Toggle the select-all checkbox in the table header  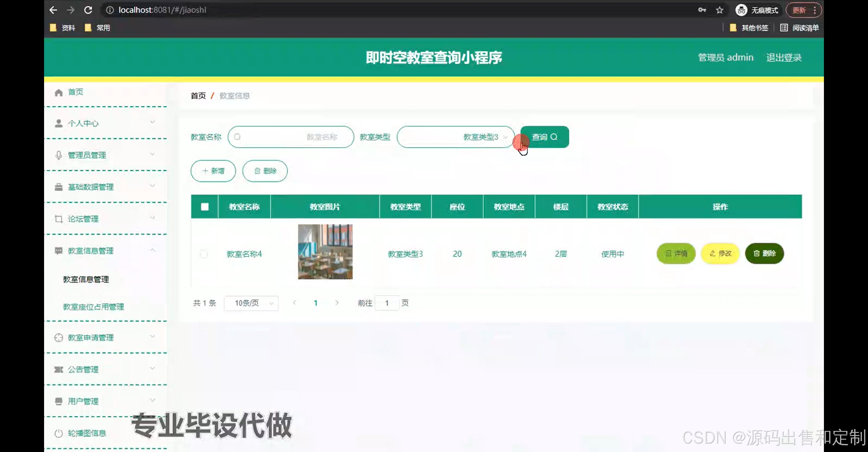tap(204, 207)
